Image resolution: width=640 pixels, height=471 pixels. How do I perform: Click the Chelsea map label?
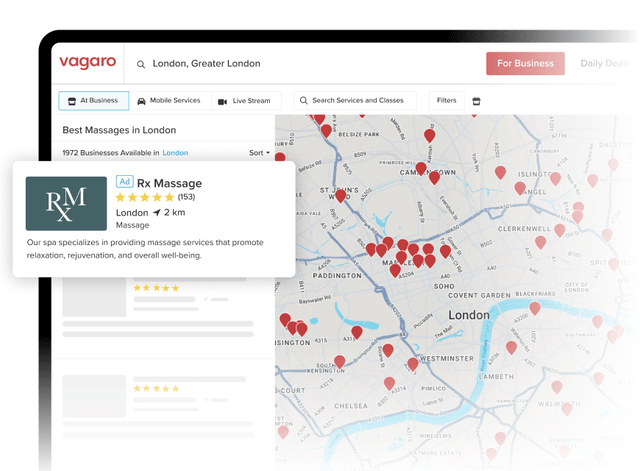pyautogui.click(x=351, y=406)
